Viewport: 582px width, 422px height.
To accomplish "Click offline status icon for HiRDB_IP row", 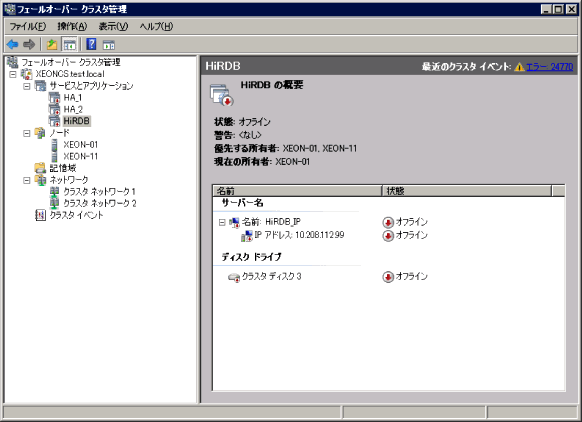I will pyautogui.click(x=388, y=222).
